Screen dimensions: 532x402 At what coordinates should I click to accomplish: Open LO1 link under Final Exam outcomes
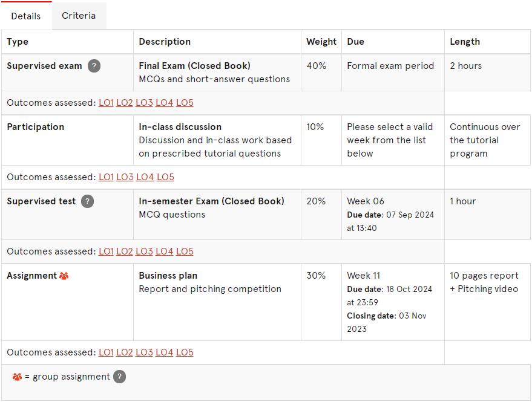point(106,103)
